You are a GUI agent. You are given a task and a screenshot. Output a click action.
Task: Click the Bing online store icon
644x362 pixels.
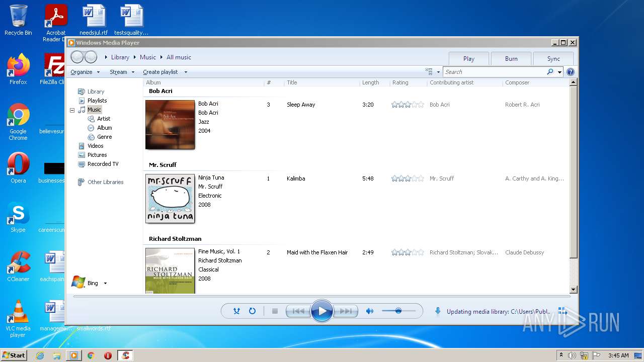click(78, 283)
